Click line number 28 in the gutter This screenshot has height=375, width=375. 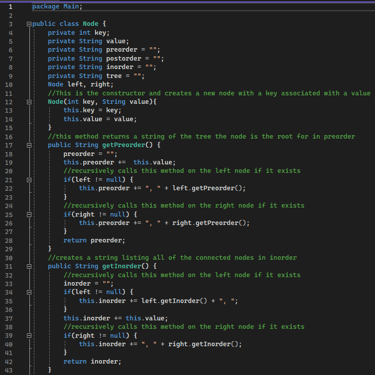coord(9,241)
